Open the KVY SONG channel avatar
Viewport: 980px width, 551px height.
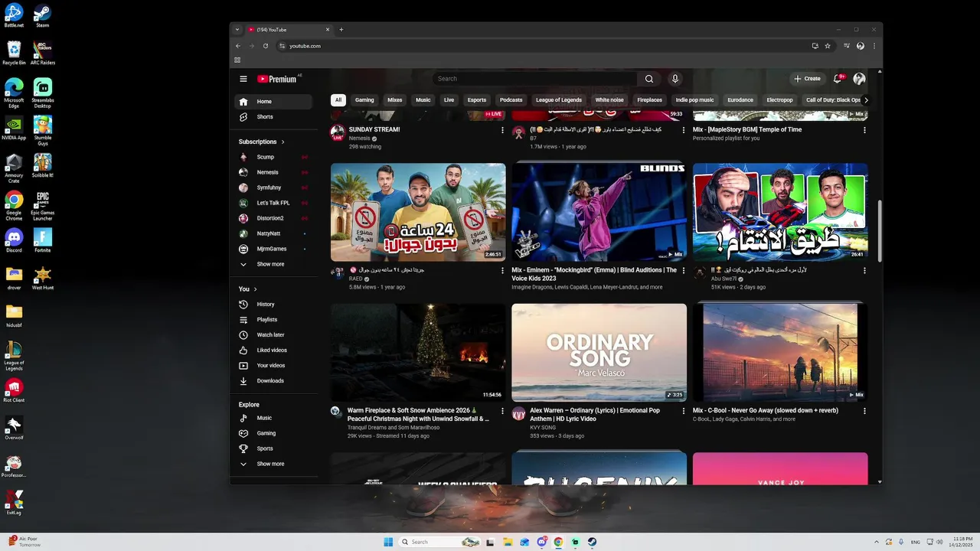[518, 413]
